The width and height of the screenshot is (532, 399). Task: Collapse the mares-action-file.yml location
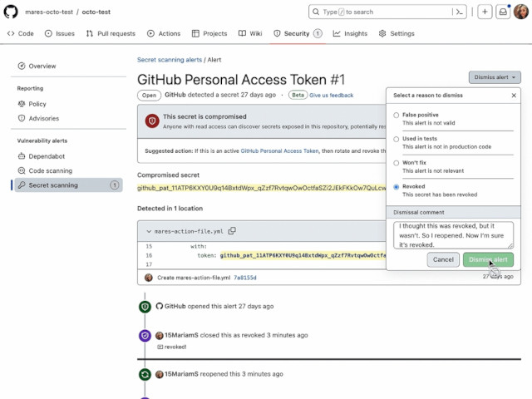(x=149, y=231)
